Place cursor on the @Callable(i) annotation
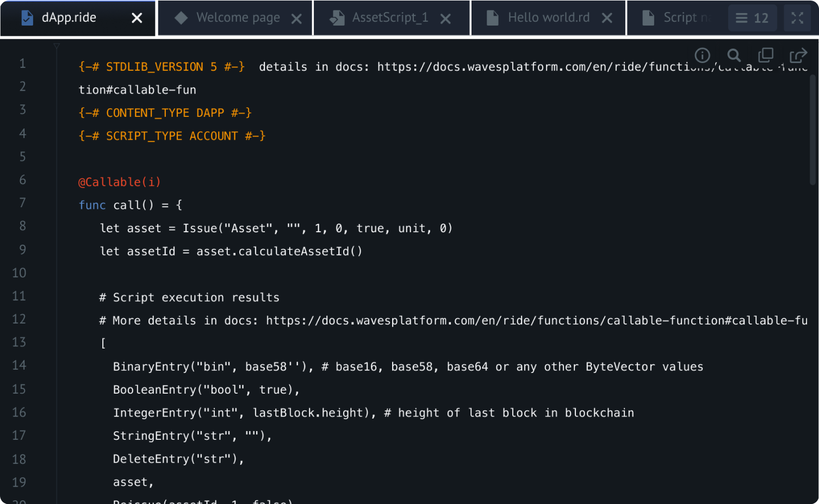The image size is (819, 504). pyautogui.click(x=120, y=182)
